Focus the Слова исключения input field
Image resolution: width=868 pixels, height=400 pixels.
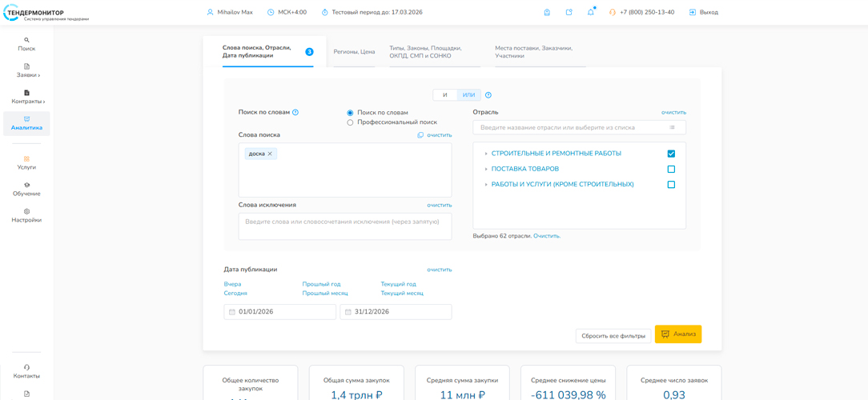[345, 226]
